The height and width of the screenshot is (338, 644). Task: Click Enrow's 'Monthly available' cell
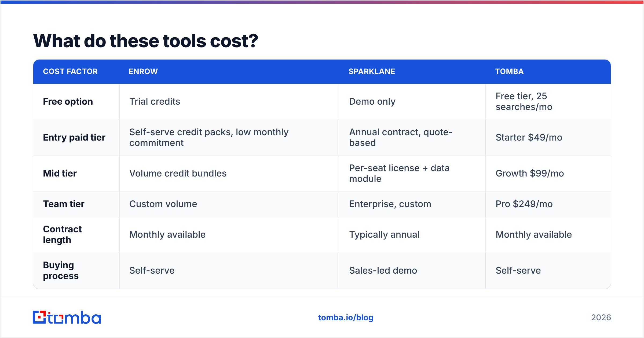tap(167, 234)
